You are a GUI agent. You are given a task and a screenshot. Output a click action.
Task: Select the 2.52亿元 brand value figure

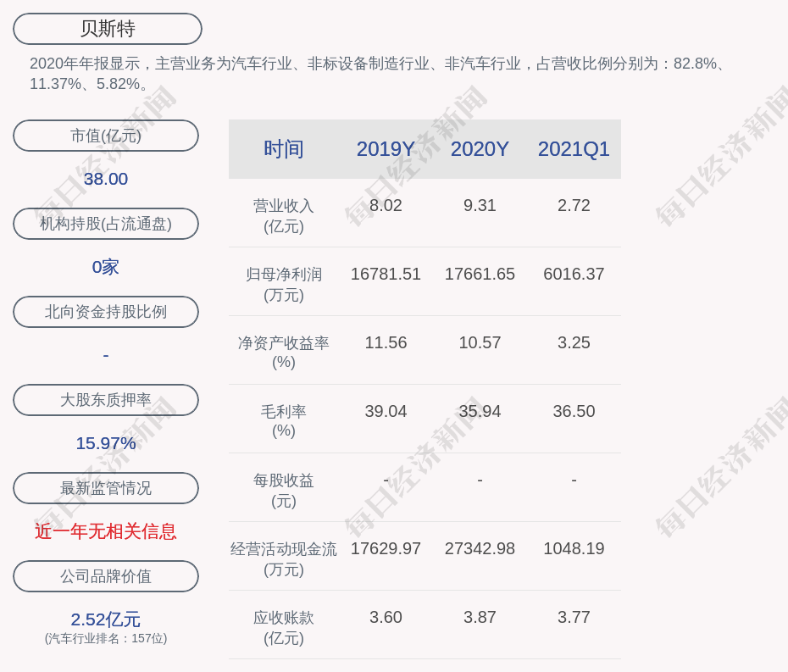click(x=106, y=619)
